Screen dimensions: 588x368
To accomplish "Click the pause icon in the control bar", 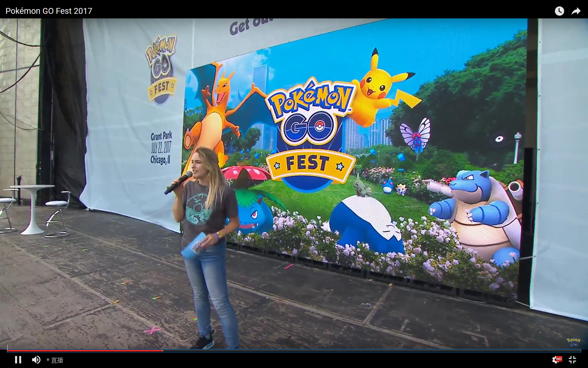I will coord(18,360).
